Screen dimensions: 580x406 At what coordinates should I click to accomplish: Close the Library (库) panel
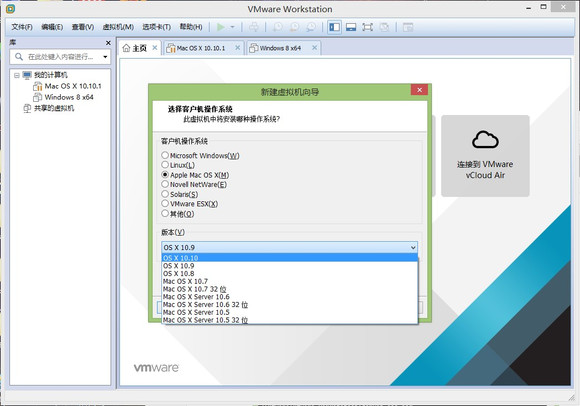pos(108,43)
